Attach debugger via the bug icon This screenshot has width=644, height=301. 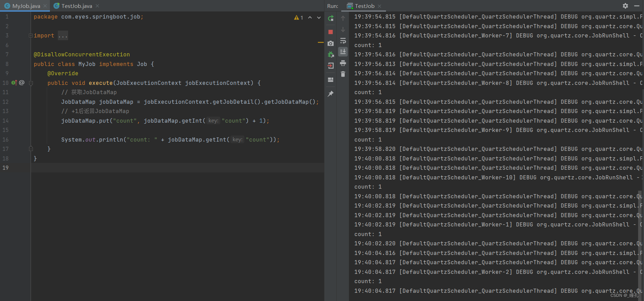point(331,54)
